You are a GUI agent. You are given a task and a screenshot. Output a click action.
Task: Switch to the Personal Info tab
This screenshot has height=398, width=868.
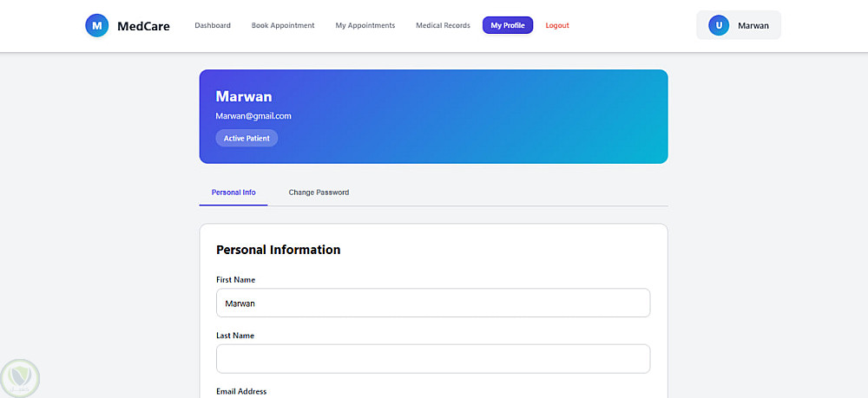click(x=233, y=192)
